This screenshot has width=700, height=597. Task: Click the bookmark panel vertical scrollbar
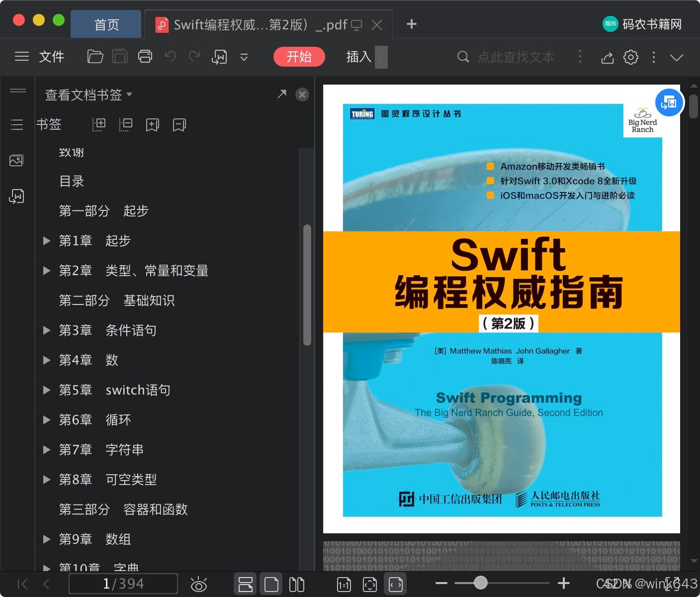pyautogui.click(x=307, y=285)
